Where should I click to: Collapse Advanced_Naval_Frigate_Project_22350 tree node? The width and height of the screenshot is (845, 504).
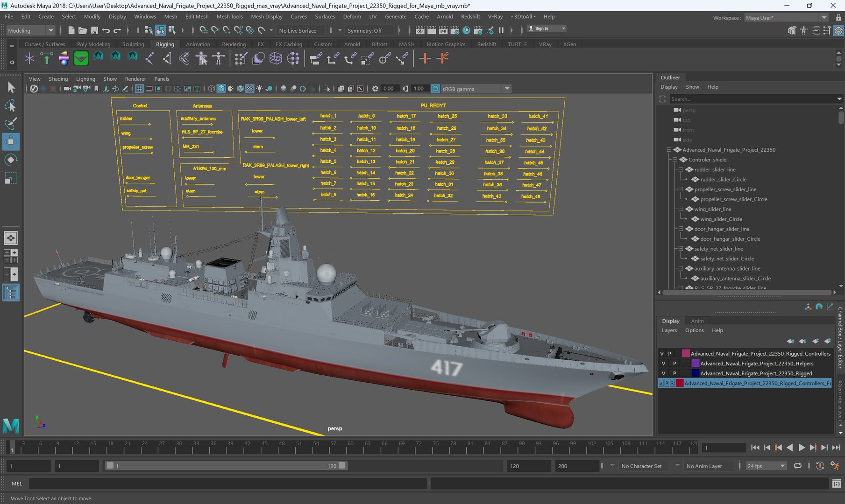click(669, 150)
